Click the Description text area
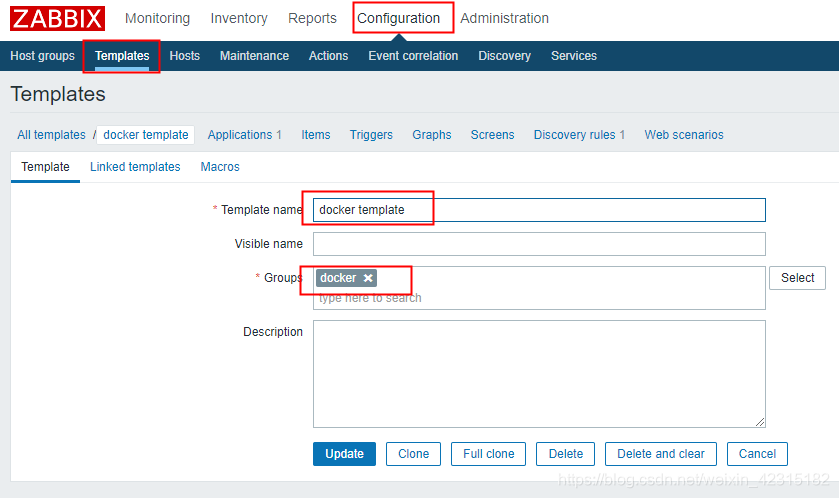 click(539, 374)
